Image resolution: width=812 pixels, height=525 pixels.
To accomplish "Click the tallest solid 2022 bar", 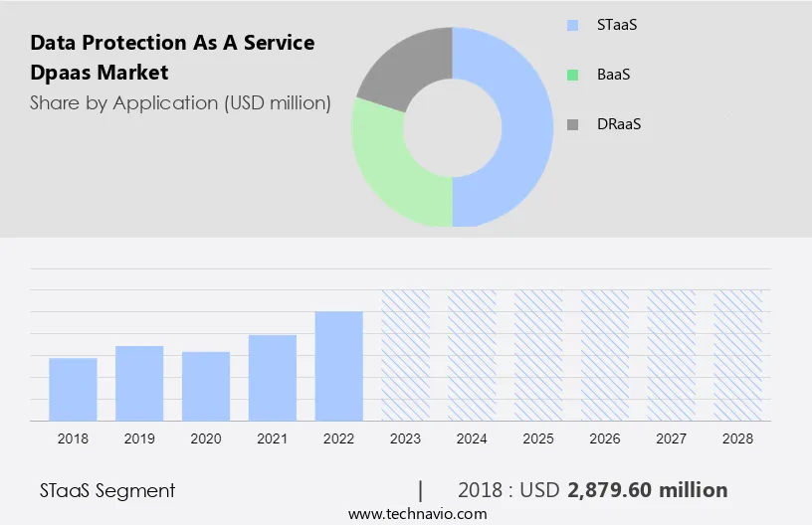I will pos(339,366).
